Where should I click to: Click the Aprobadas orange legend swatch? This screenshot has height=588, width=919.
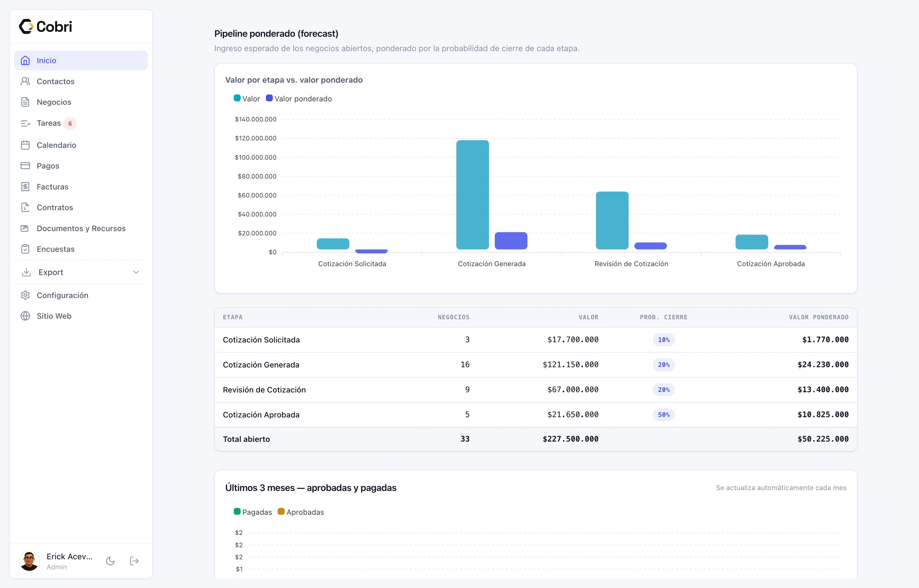[281, 512]
